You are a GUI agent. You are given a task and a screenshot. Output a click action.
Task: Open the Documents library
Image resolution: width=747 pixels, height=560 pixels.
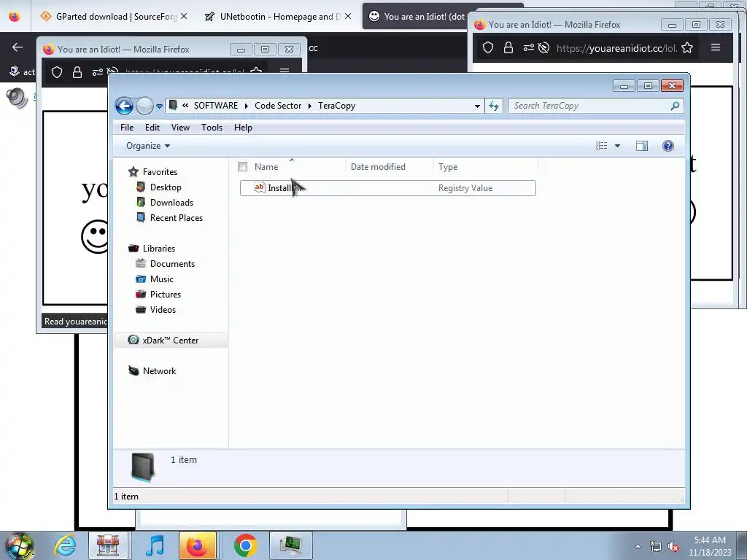[x=172, y=264]
